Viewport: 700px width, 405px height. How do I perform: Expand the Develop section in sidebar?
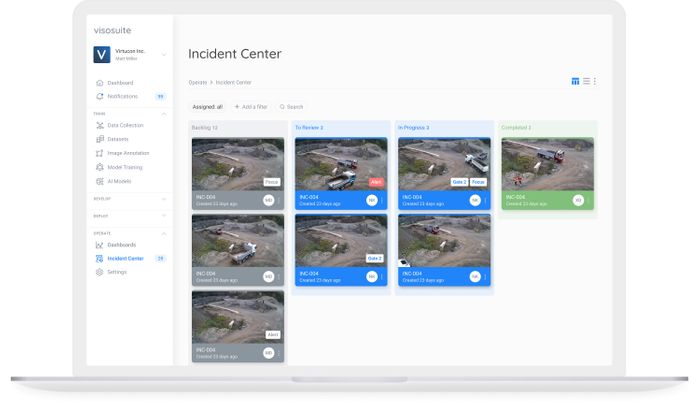(164, 199)
